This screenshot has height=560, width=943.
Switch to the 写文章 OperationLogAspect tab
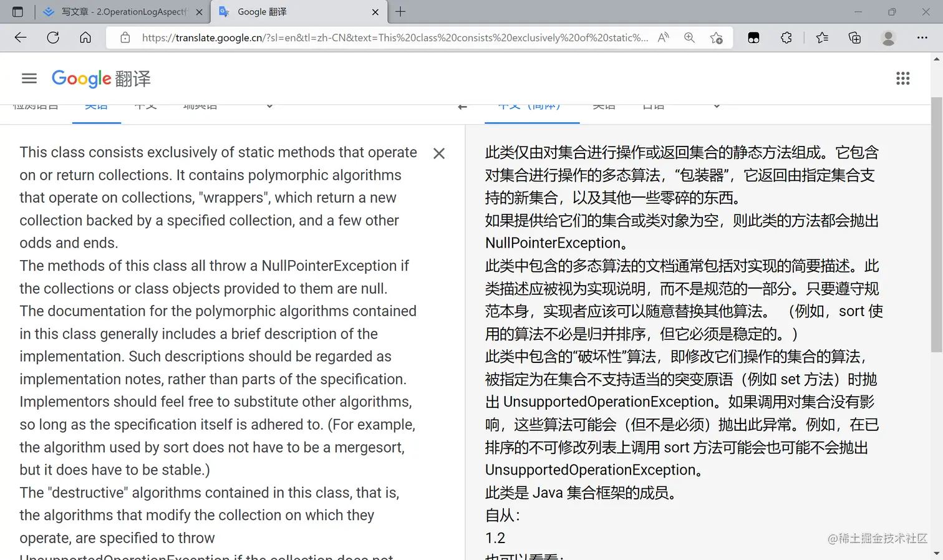122,12
